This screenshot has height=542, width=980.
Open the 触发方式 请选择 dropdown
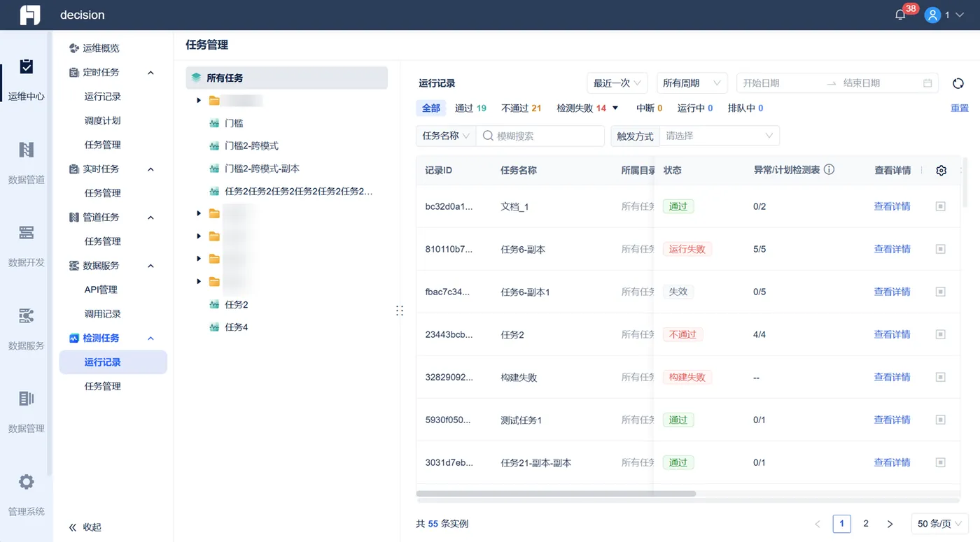click(720, 136)
